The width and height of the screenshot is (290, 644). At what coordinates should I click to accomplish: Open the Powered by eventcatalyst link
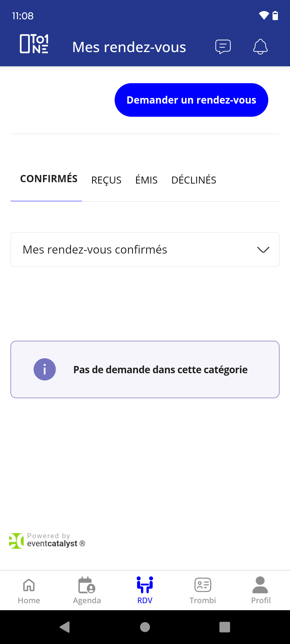pyautogui.click(x=47, y=541)
